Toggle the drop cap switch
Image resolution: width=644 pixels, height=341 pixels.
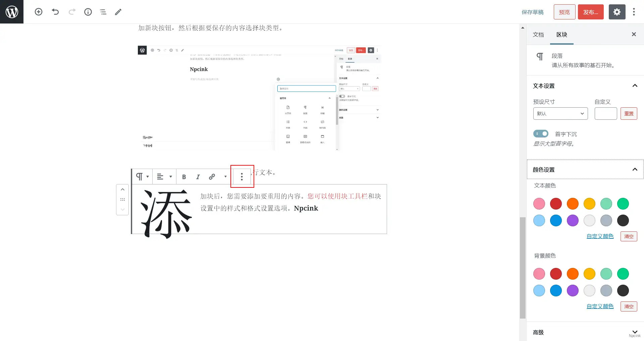[x=541, y=133]
